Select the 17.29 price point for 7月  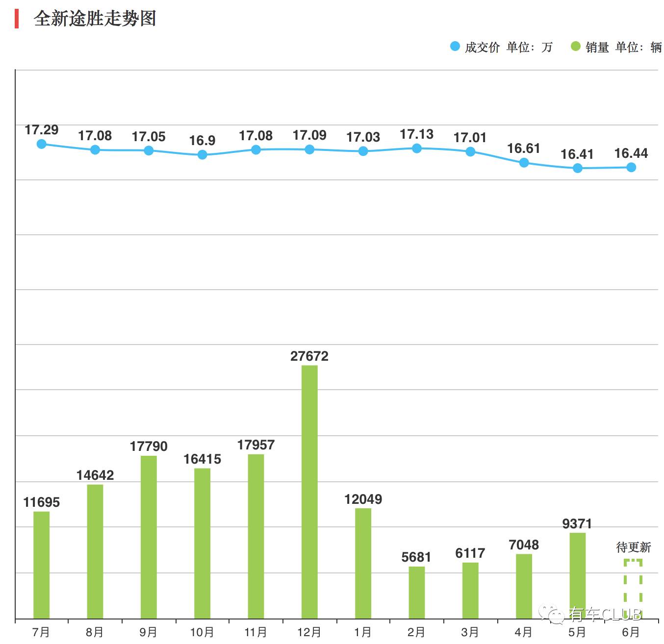(42, 144)
